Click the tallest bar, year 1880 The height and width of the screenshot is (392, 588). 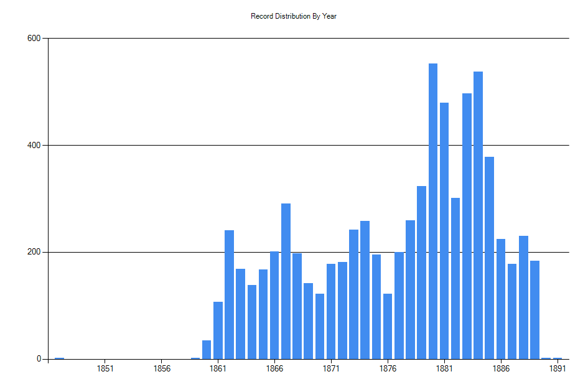[x=433, y=211]
